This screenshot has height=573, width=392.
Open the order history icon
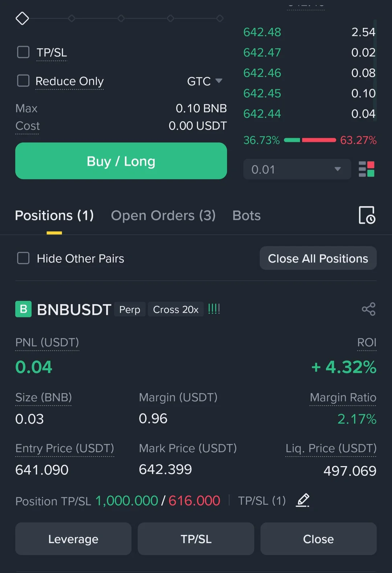(367, 215)
